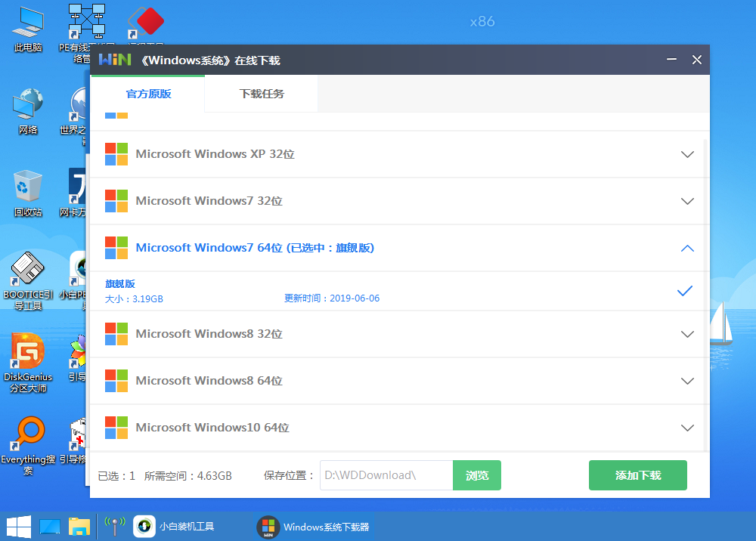Switch to 小白装机工具 taskbar app
756x541 pixels.
(x=175, y=527)
